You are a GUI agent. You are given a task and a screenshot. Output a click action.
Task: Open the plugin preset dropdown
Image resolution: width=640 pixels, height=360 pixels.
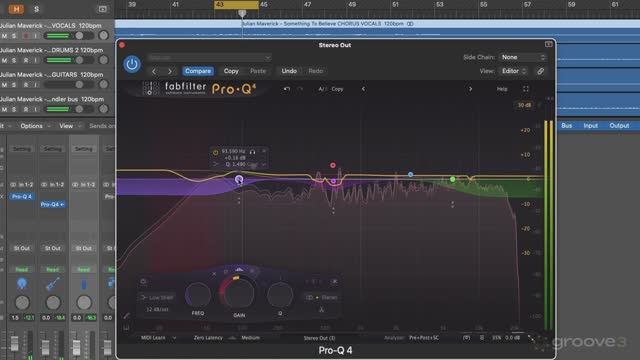click(x=209, y=58)
